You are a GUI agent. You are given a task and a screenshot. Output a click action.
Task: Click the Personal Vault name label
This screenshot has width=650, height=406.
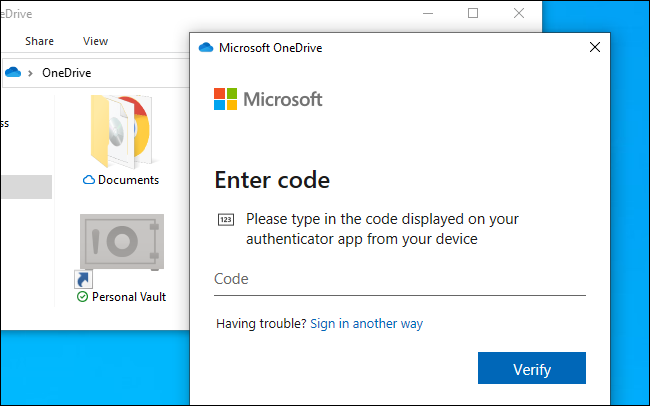[x=129, y=297]
